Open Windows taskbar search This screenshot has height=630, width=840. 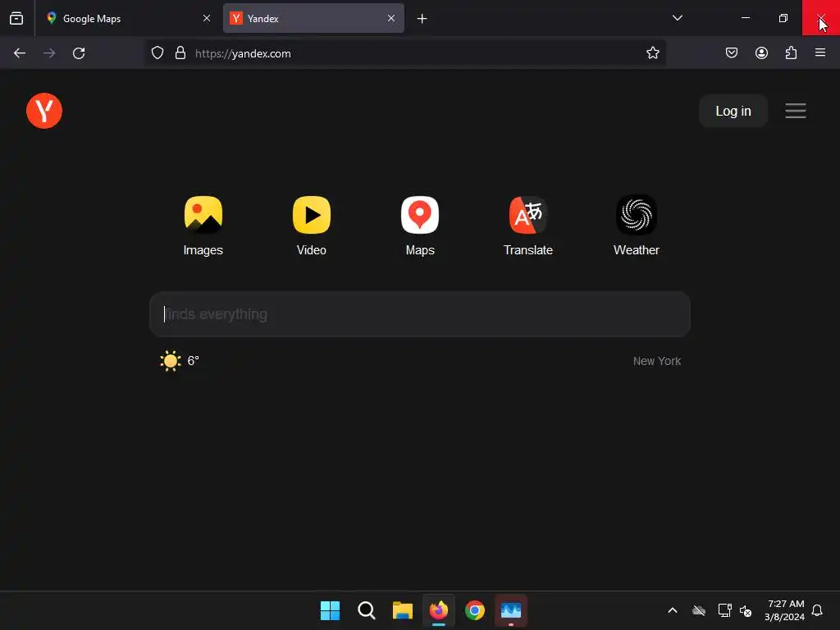point(367,610)
